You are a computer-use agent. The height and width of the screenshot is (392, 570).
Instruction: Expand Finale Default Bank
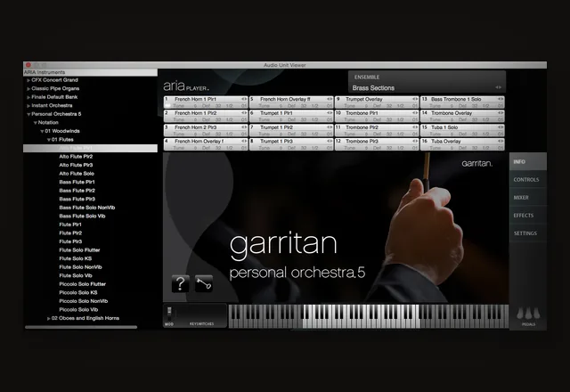click(x=28, y=97)
